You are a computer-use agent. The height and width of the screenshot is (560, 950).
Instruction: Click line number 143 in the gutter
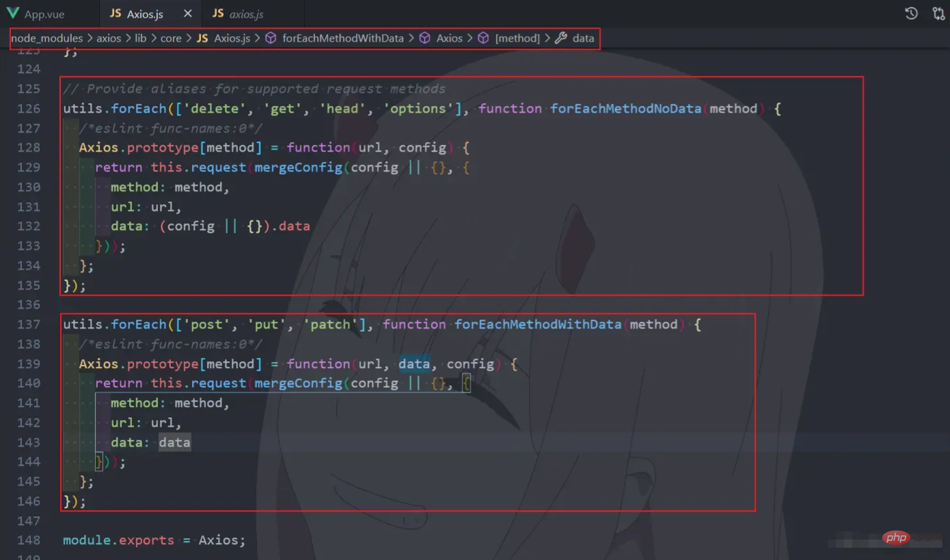[x=28, y=443]
